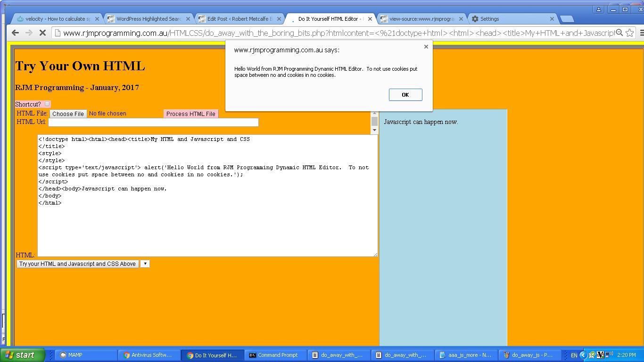
Task: Open first do_away_with_... taskbar document
Action: tap(339, 355)
